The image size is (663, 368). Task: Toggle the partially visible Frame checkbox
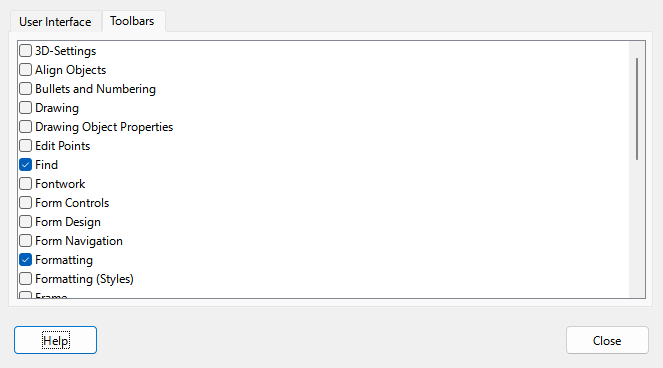pos(25,295)
